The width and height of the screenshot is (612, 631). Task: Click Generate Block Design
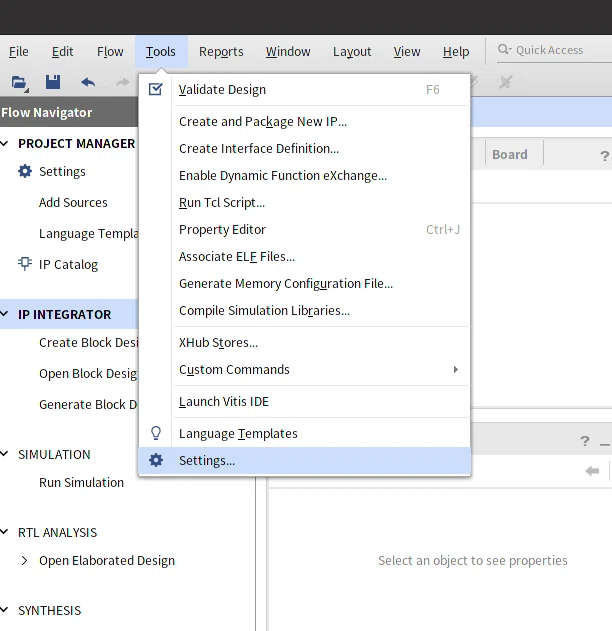coord(88,404)
